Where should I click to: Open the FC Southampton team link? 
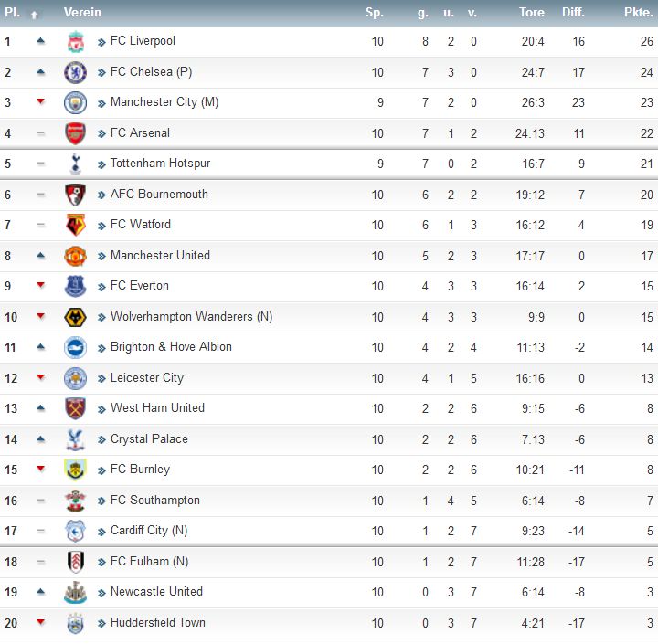pos(154,501)
